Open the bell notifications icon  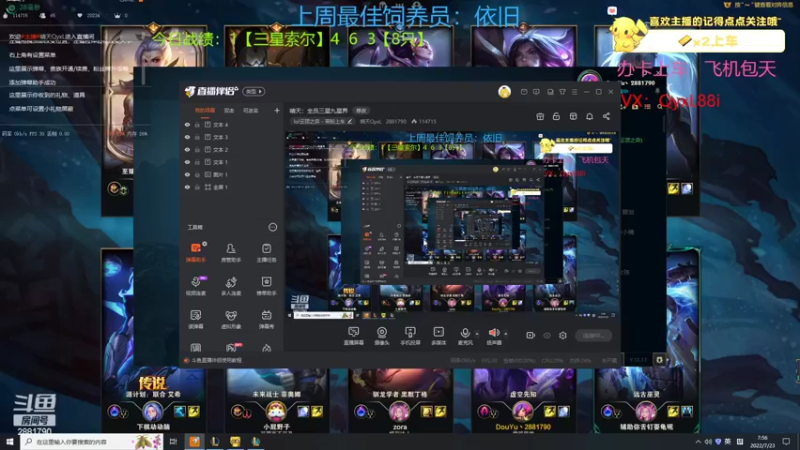click(x=589, y=116)
